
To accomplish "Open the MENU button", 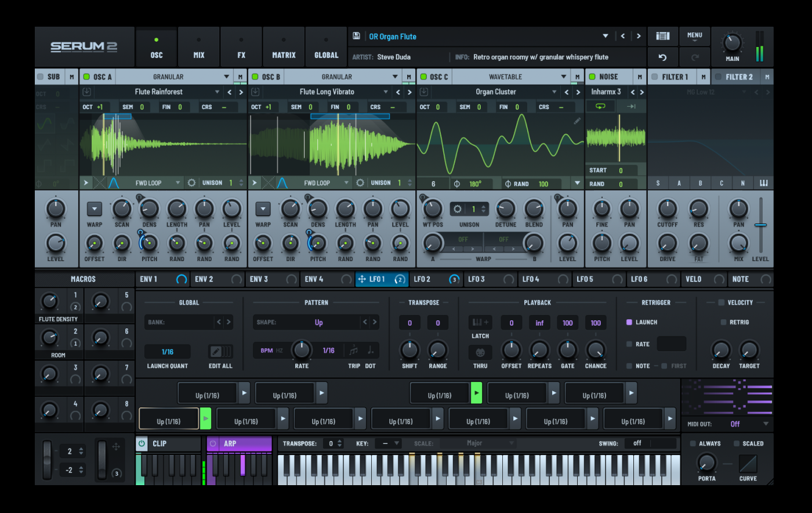I will 694,36.
